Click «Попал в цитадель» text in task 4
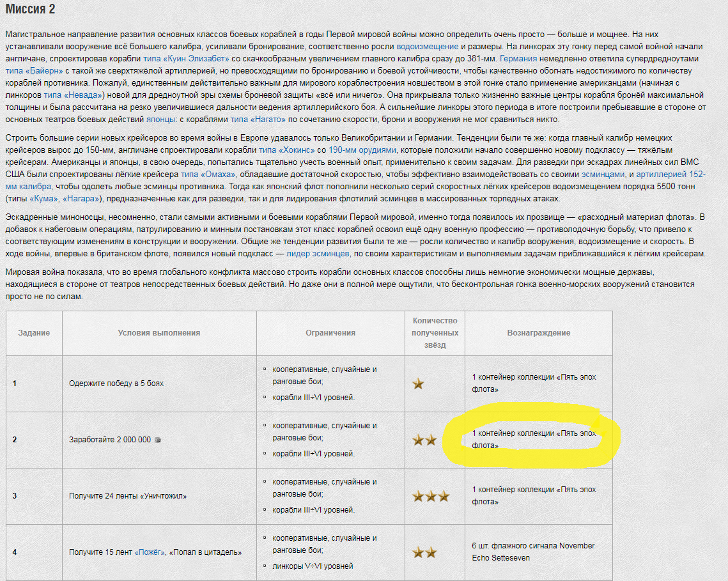This screenshot has height=581, width=728. click(x=206, y=552)
